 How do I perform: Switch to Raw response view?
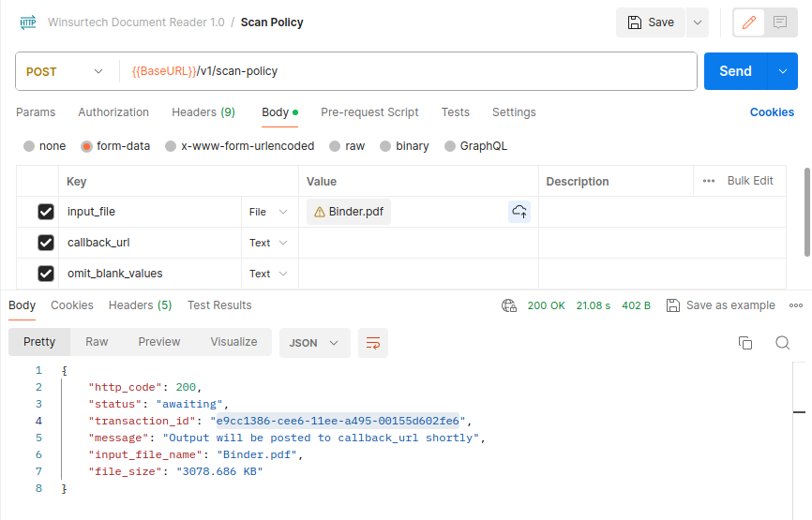click(x=97, y=342)
